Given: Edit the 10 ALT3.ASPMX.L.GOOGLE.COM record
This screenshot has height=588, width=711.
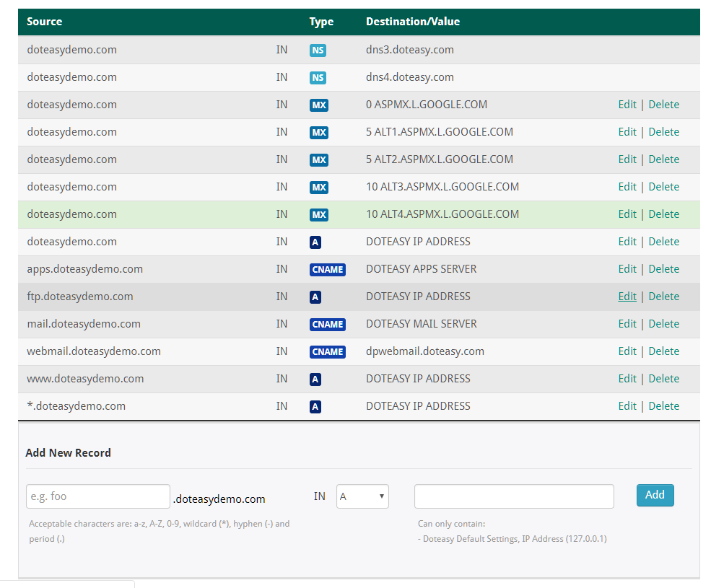Looking at the screenshot, I should [x=627, y=187].
